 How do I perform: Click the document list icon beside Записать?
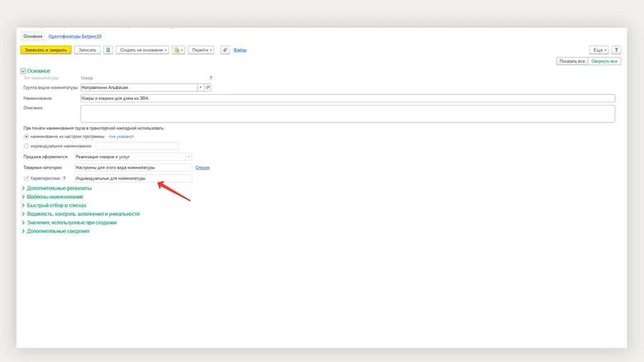(108, 50)
